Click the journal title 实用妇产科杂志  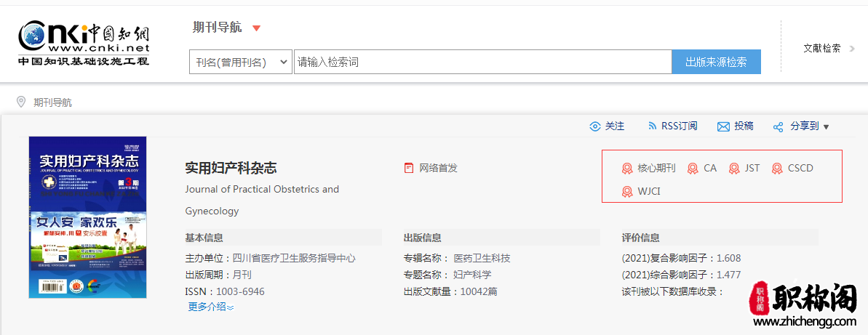[x=231, y=168]
